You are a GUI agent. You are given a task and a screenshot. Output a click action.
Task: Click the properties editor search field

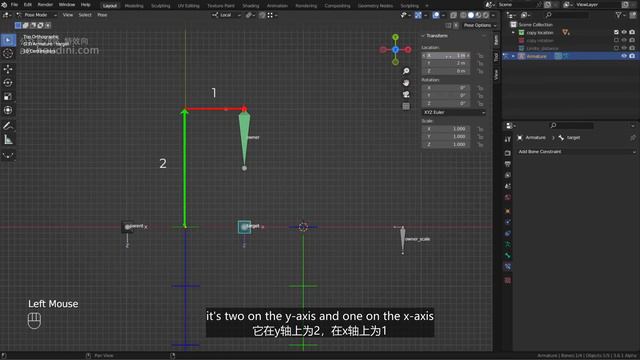(x=571, y=125)
